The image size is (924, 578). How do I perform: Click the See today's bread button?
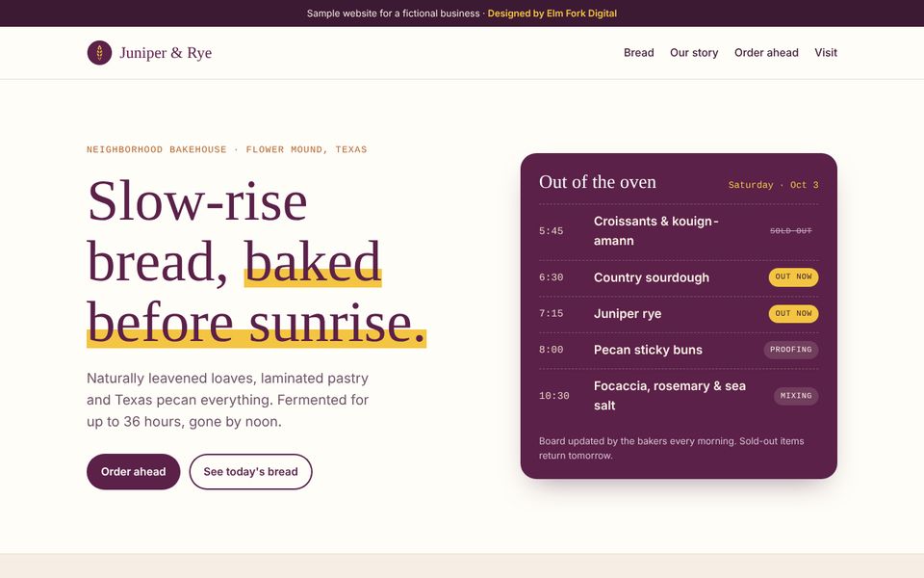(250, 471)
